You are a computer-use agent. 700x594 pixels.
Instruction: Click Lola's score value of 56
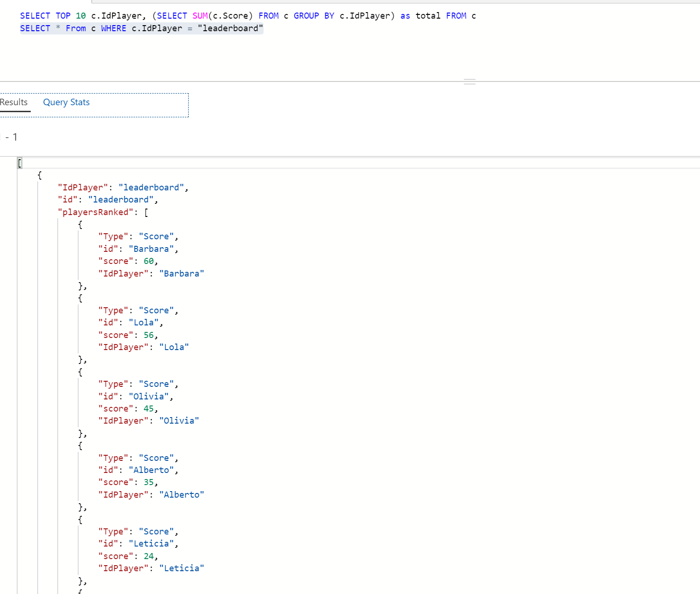point(149,335)
